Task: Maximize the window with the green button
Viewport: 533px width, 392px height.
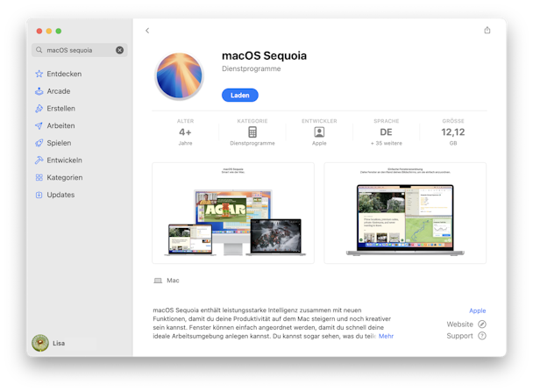Action: click(x=59, y=31)
